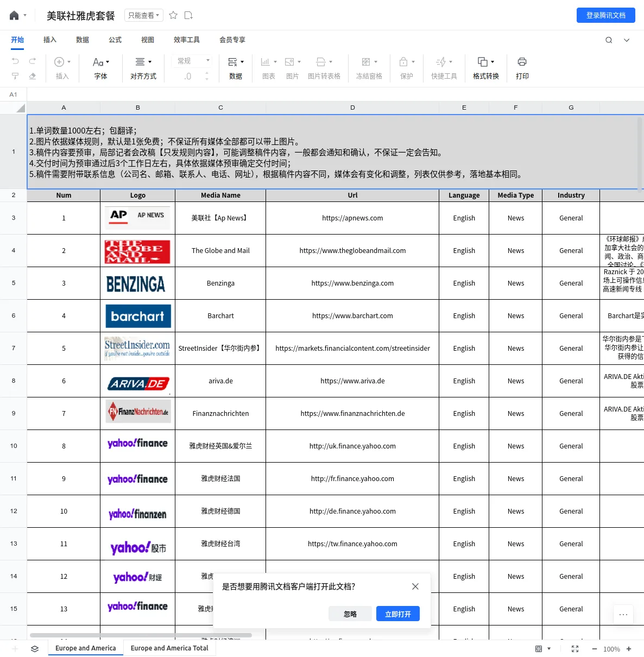Click the A1 cell reference box
The image size is (644, 657).
point(14,94)
